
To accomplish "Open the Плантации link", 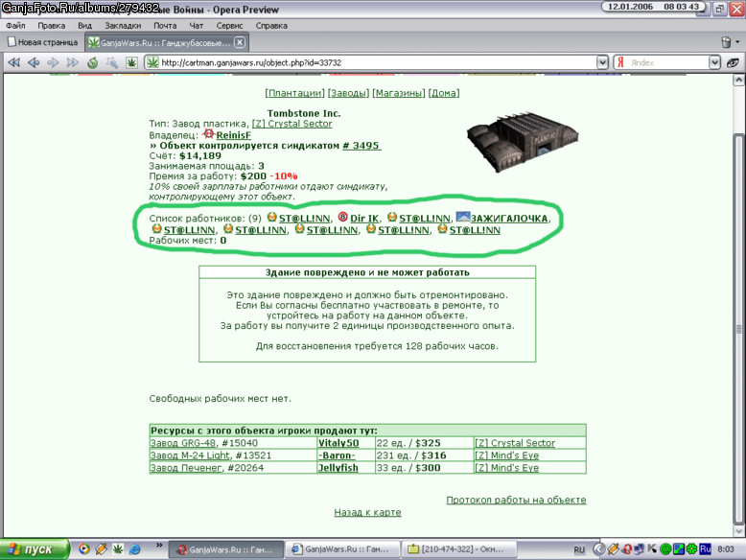I will tap(295, 93).
